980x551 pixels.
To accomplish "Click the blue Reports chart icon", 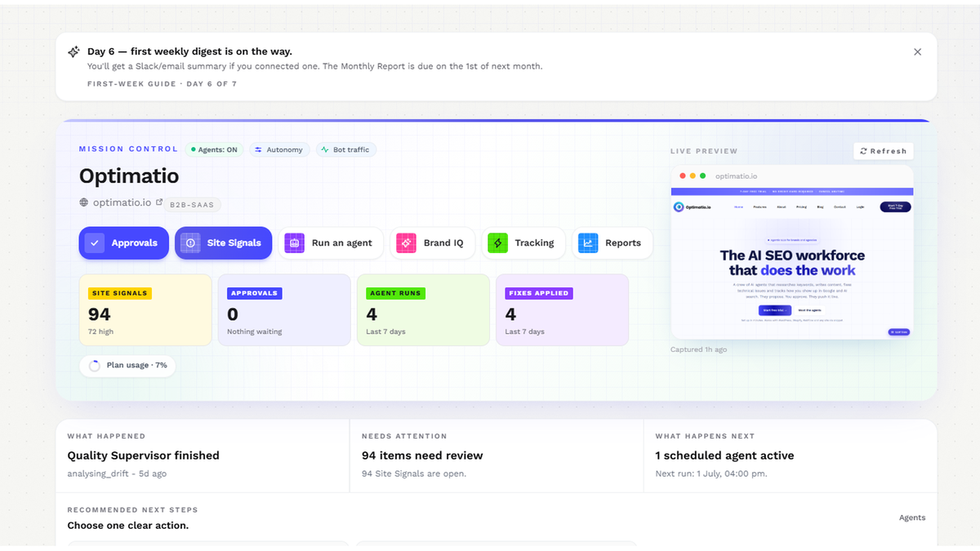I will pyautogui.click(x=588, y=242).
